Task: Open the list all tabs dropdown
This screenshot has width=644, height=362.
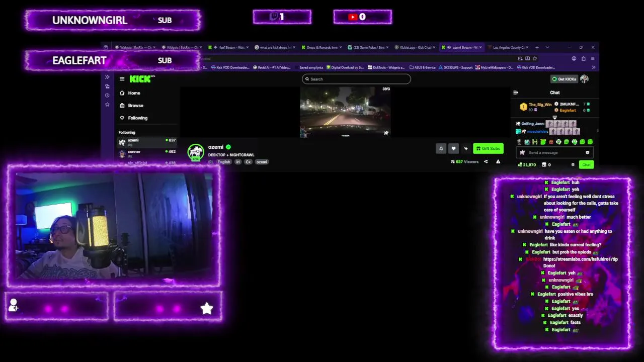Action: click(x=547, y=47)
